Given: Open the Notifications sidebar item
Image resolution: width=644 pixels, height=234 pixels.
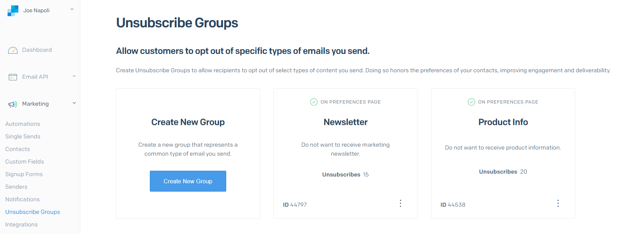Looking at the screenshot, I should [x=22, y=199].
